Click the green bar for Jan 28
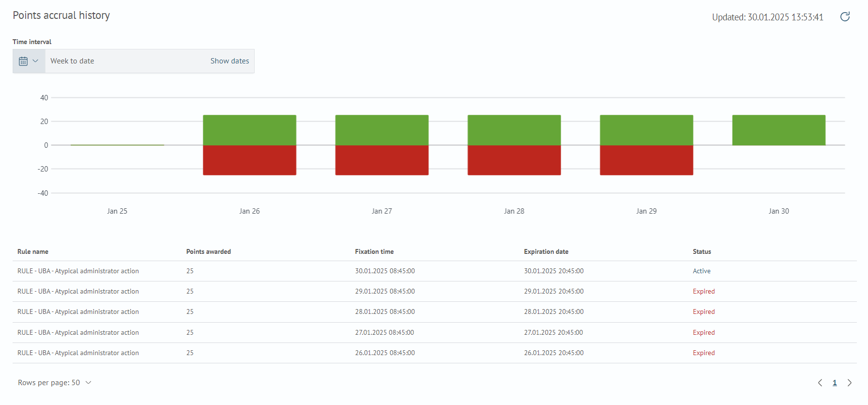This screenshot has width=868, height=405. pyautogui.click(x=514, y=130)
